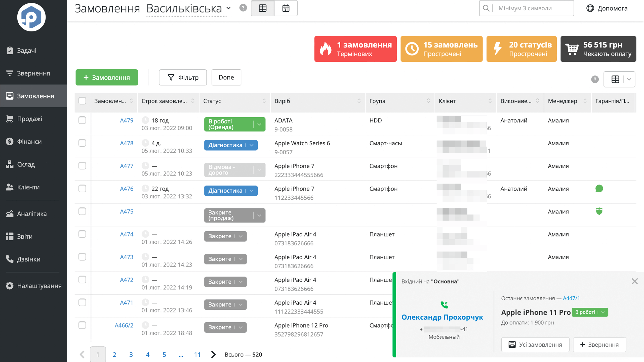Screen dimensions: 644x362
Task: Select checkbox for order A478
Action: tap(82, 143)
